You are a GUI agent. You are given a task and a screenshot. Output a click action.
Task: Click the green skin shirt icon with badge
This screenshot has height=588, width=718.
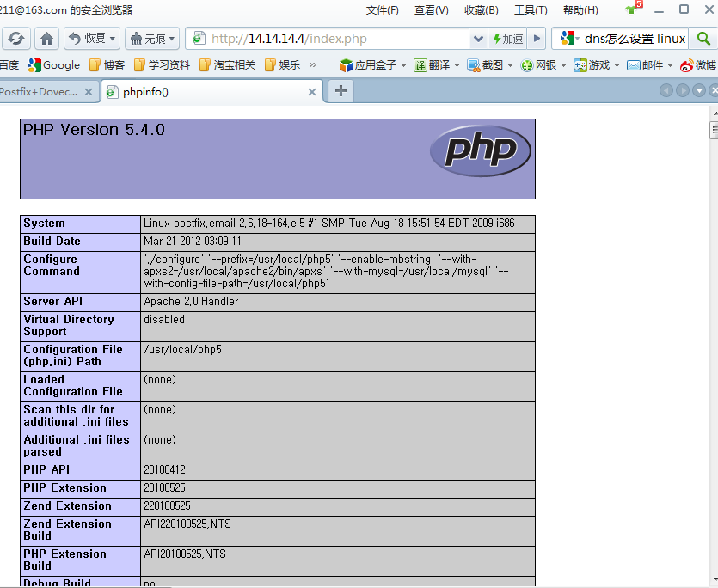[x=633, y=9]
